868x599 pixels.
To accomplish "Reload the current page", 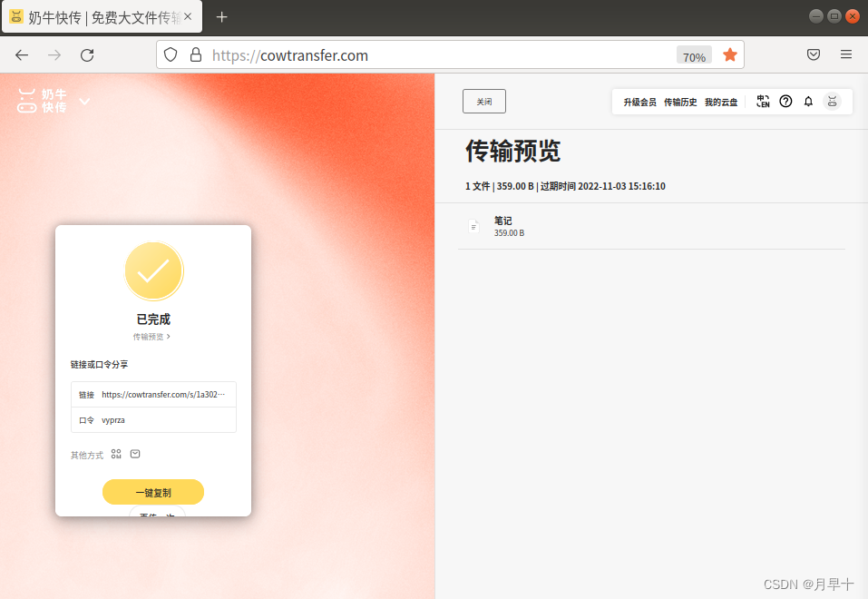I will pos(87,54).
